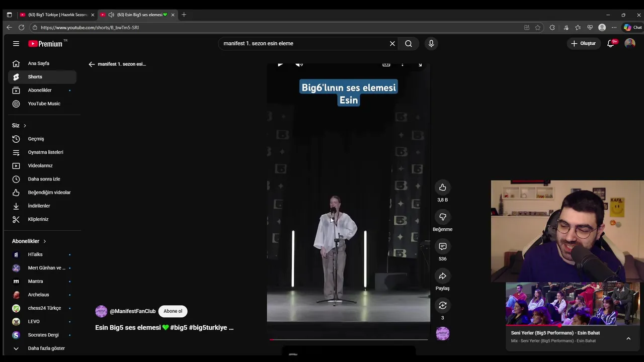This screenshot has width=644, height=362.
Task: Collapse the Seni Yerler mini player chevron
Action: (628, 339)
